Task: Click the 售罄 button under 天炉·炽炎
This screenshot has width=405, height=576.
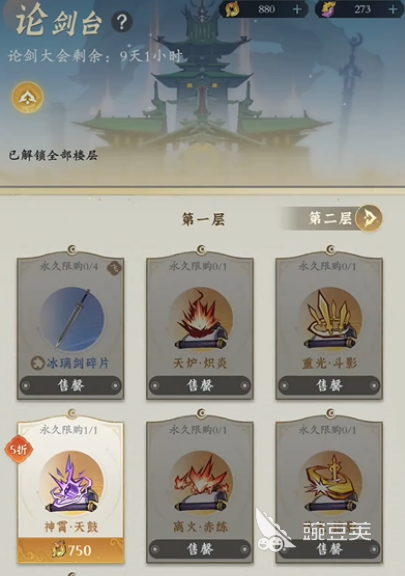Action: [x=200, y=385]
